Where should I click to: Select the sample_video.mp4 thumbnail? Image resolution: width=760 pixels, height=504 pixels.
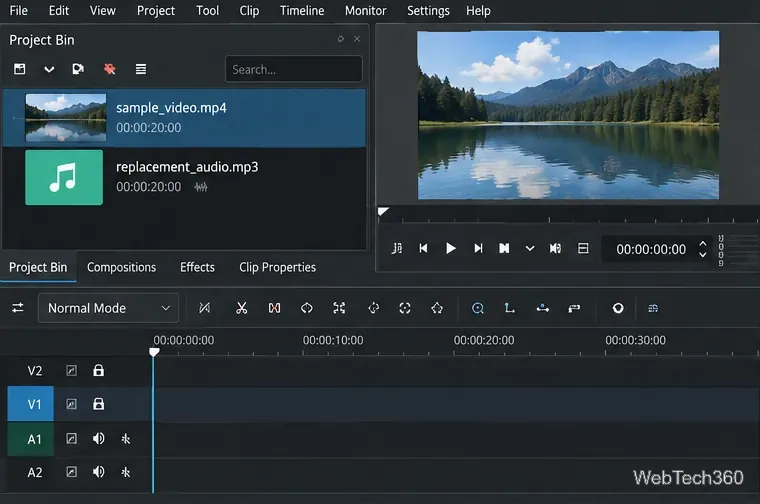point(65,118)
